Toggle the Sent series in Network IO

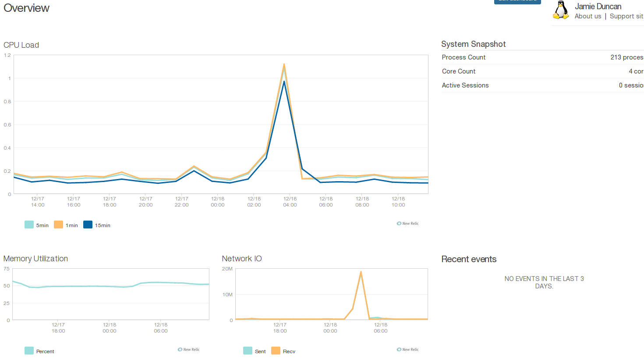click(x=248, y=351)
